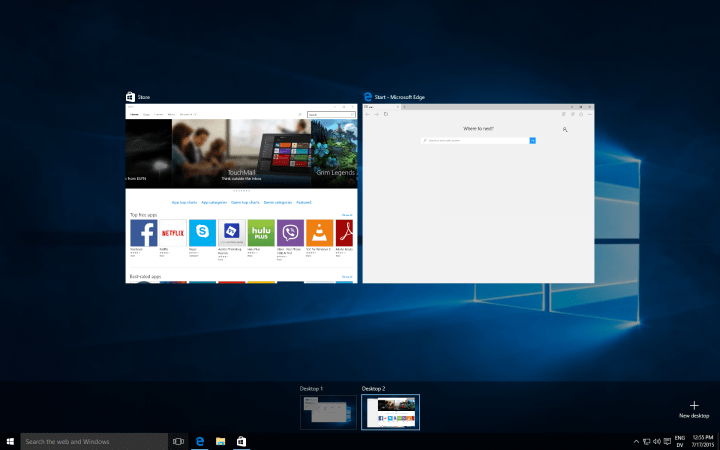This screenshot has width=720, height=450.
Task: Open the volume icon in the system tray
Action: point(657,442)
